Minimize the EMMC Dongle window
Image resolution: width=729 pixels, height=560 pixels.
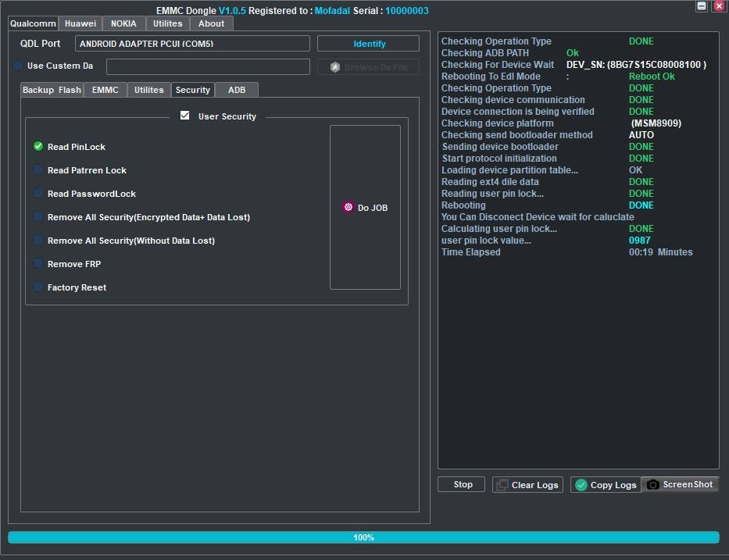click(702, 6)
